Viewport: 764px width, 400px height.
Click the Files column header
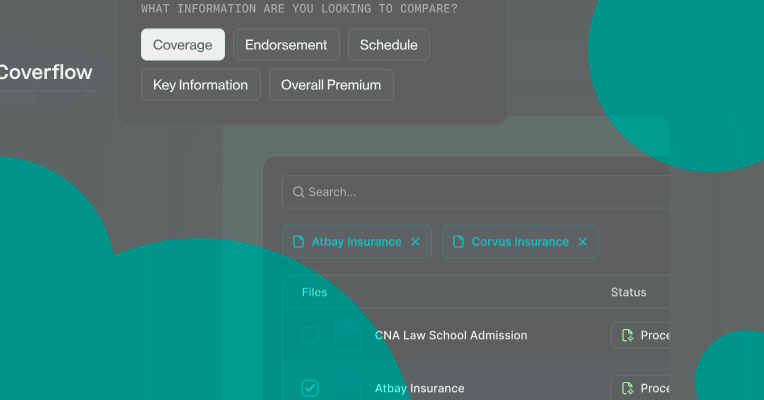(314, 292)
